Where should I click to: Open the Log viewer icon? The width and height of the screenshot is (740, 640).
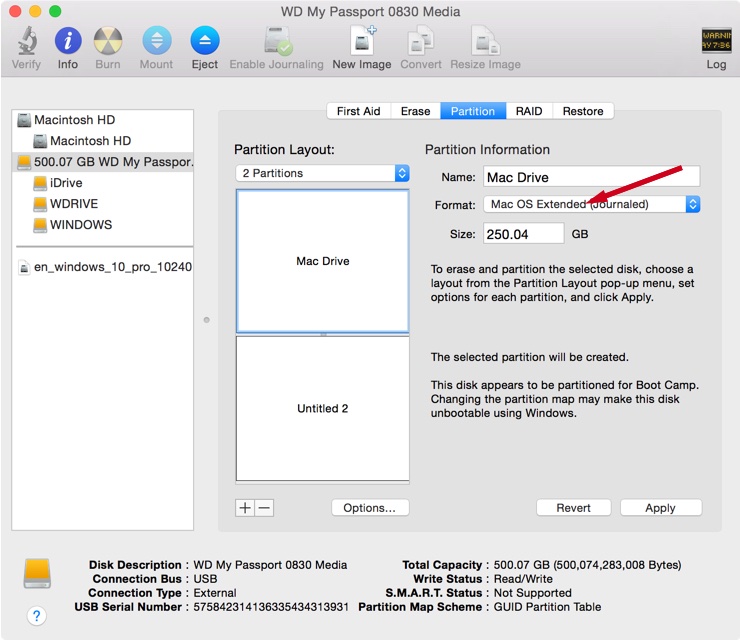point(716,41)
